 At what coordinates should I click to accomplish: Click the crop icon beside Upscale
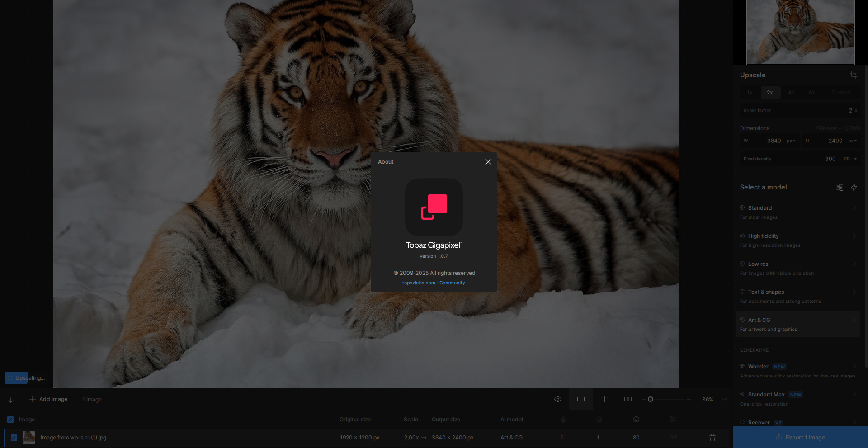coord(853,75)
